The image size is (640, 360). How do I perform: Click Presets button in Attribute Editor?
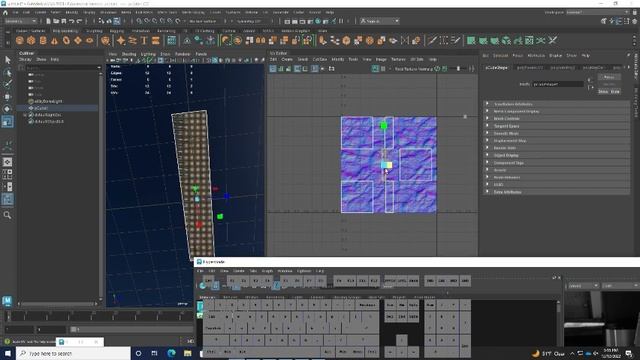click(609, 84)
